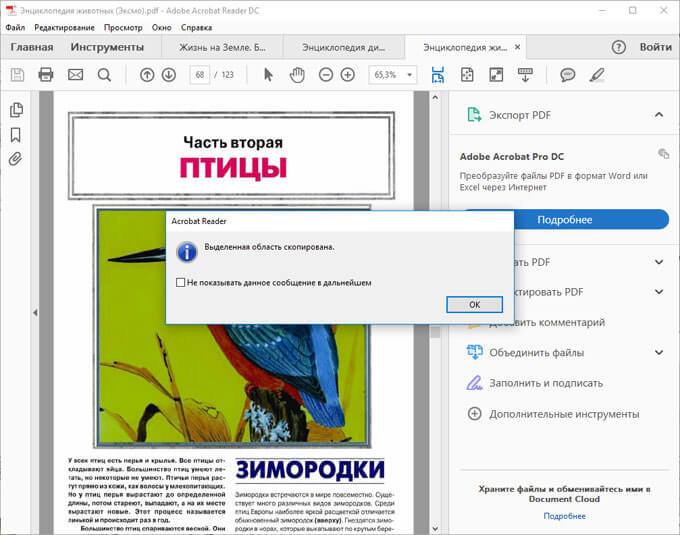The width and height of the screenshot is (680, 535).
Task: Select the Hand pan tool
Action: tap(297, 75)
